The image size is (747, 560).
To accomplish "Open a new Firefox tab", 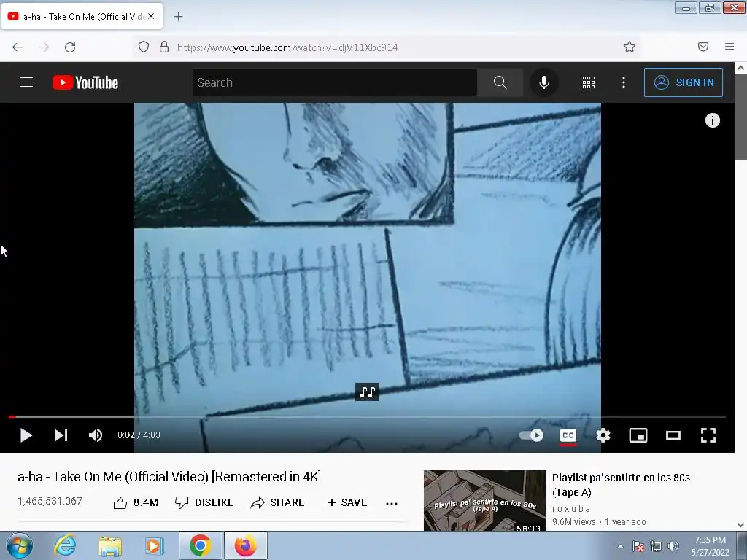I will 178,17.
